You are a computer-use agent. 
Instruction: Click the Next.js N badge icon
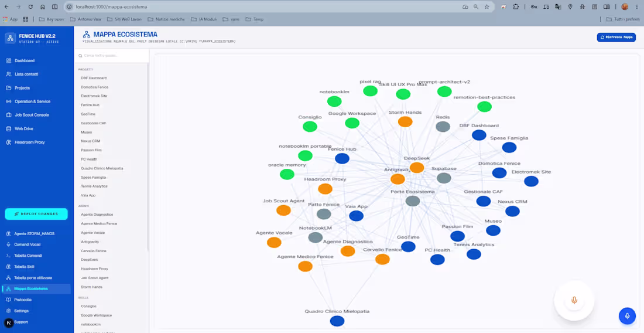[9, 322]
